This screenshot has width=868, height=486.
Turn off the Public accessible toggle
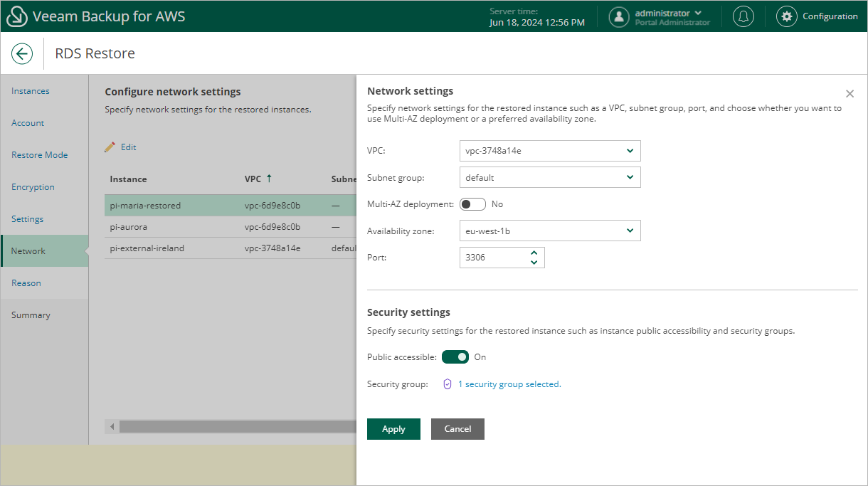455,357
